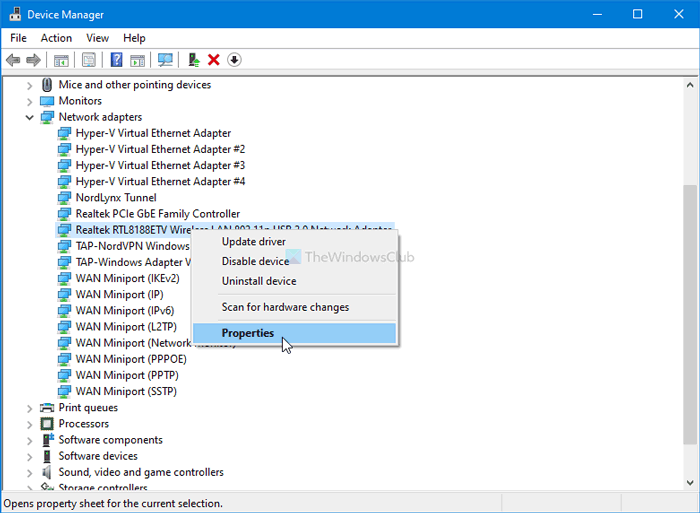Click the Properties toolbar icon

[x=89, y=60]
